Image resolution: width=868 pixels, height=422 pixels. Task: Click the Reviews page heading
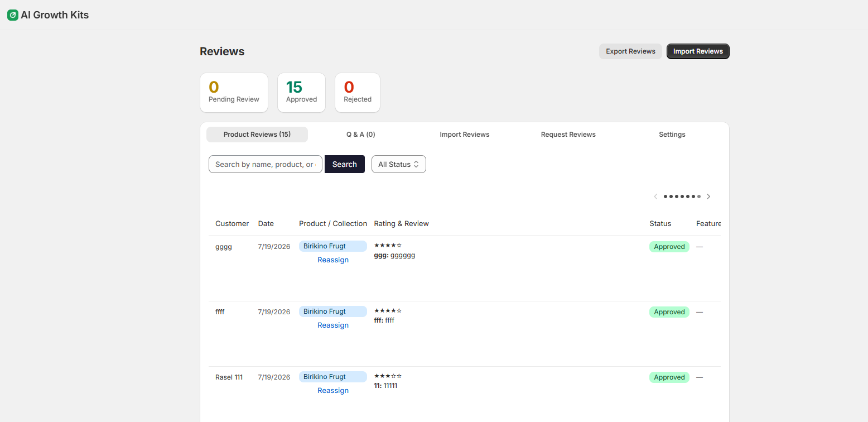[x=222, y=51]
